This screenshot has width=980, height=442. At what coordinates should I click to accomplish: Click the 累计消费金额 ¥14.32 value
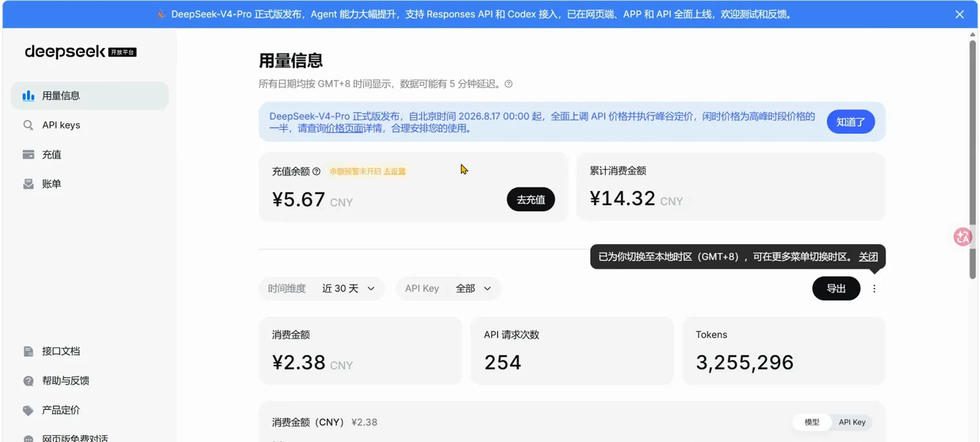pyautogui.click(x=636, y=198)
